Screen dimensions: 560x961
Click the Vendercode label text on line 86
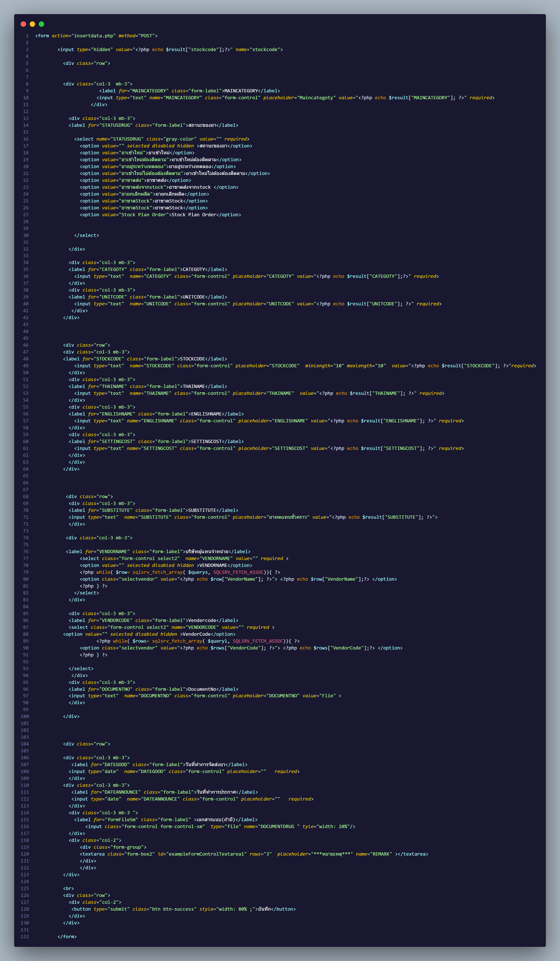point(202,621)
